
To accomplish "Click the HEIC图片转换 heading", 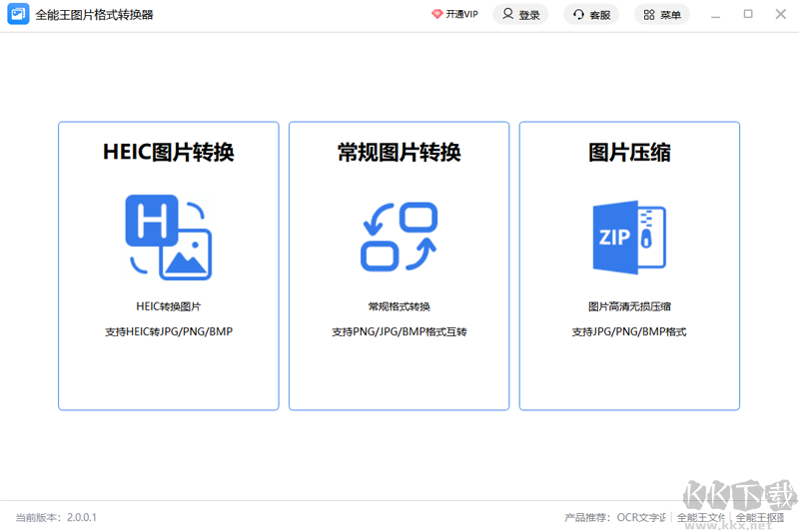I will click(x=168, y=152).
